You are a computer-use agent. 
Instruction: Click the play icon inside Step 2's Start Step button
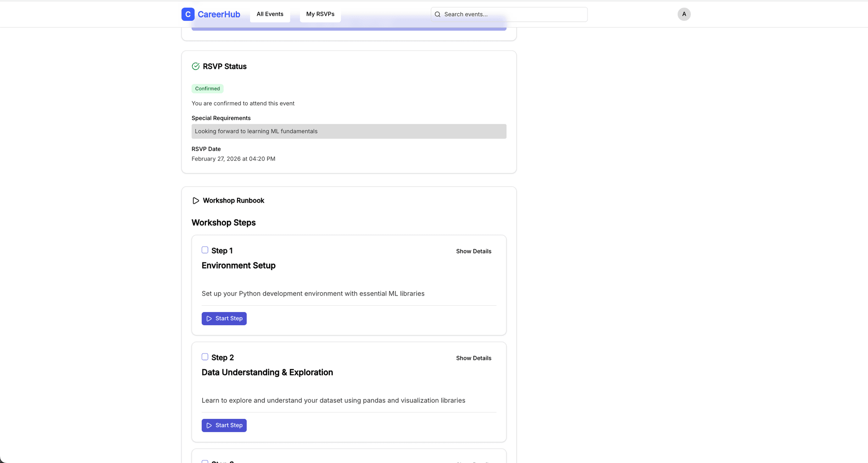coord(209,425)
